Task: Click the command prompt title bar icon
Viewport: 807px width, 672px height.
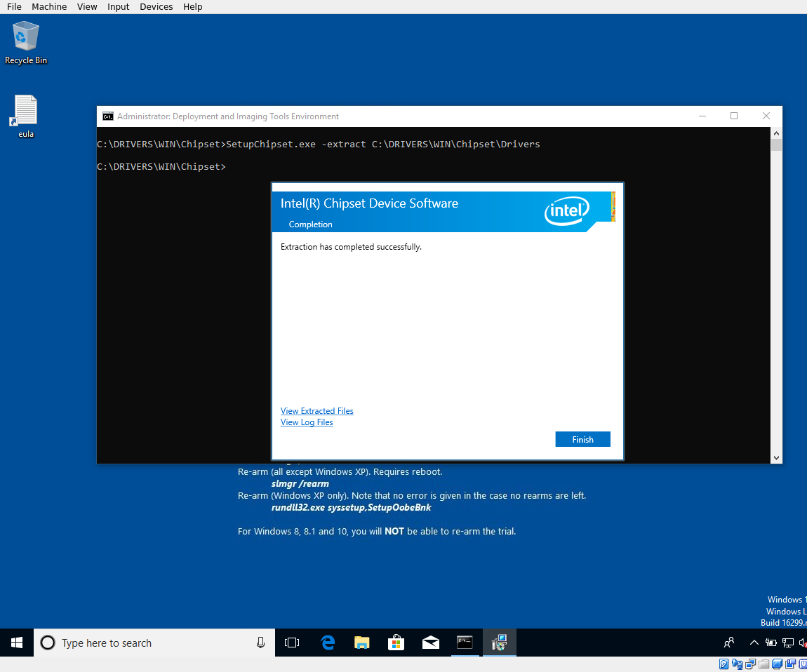Action: click(107, 116)
